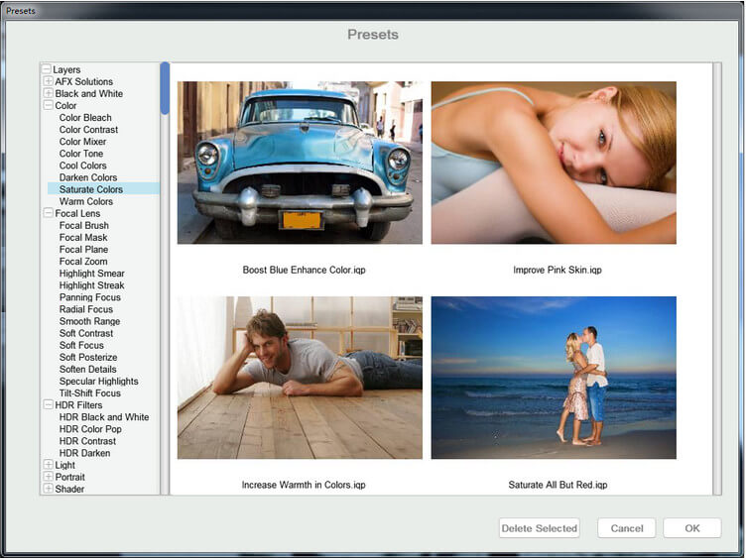Expand the AFX Solutions category
Viewport: 746px width, 560px height.
click(49, 82)
